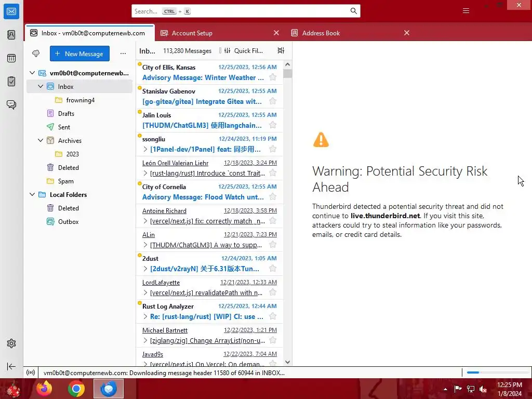
Task: Close the Address Book tab
Action: [406, 33]
